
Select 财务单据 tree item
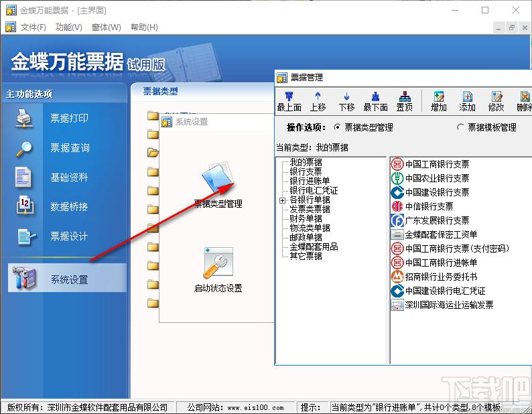coord(306,218)
